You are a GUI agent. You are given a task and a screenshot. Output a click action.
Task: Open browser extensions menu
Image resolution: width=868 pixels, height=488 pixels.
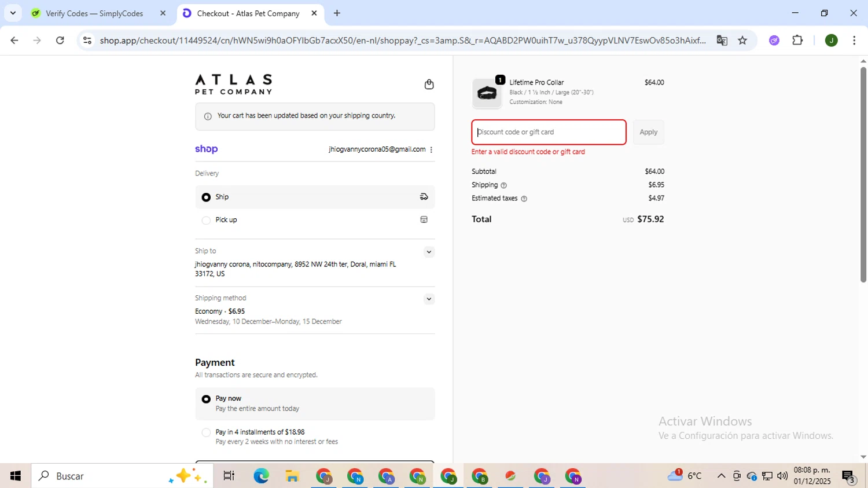point(797,41)
